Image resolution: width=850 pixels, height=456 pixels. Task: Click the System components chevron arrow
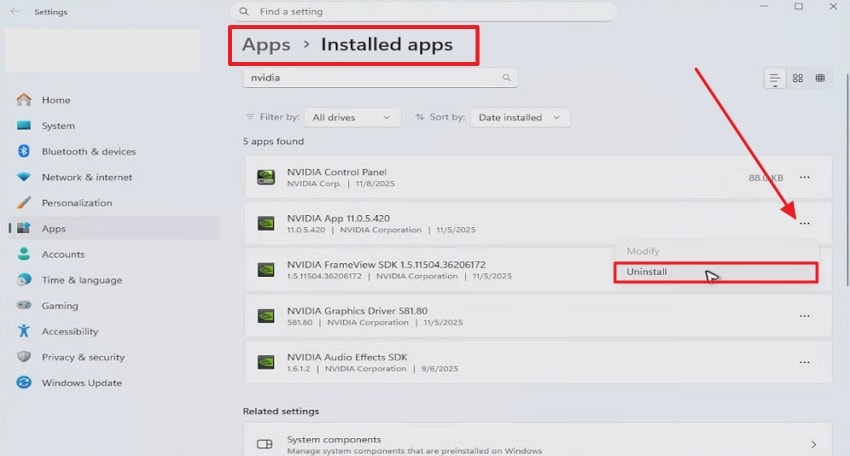click(814, 445)
